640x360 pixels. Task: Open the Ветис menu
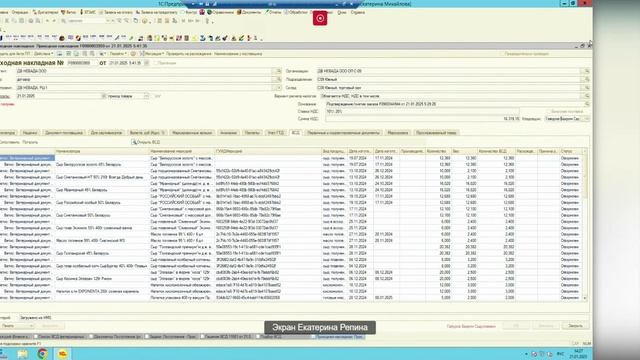click(69, 12)
